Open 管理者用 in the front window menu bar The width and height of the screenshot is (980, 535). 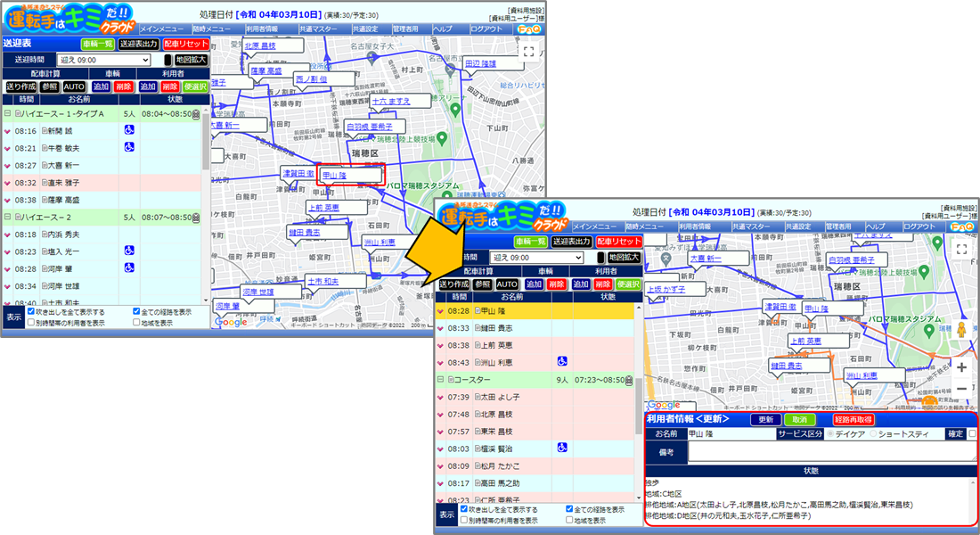[840, 226]
